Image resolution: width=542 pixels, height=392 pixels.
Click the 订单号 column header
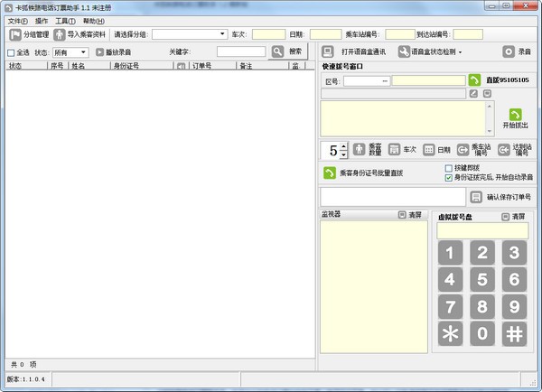click(212, 66)
